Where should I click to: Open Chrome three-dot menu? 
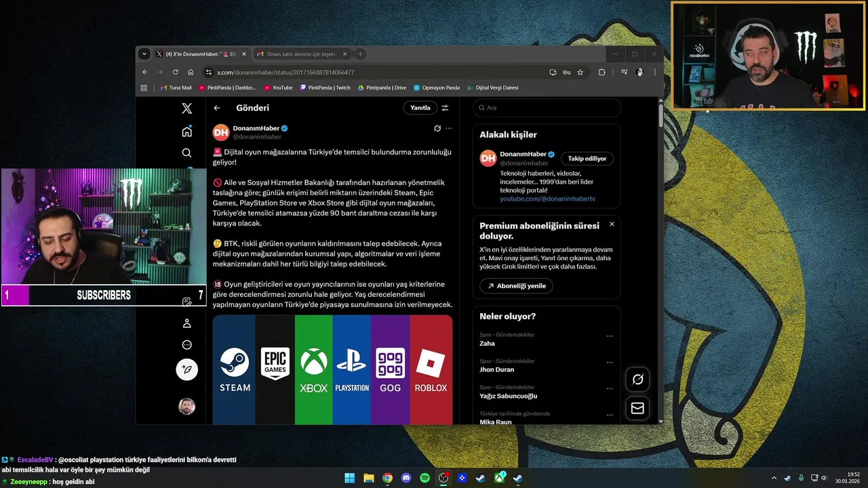click(x=654, y=72)
